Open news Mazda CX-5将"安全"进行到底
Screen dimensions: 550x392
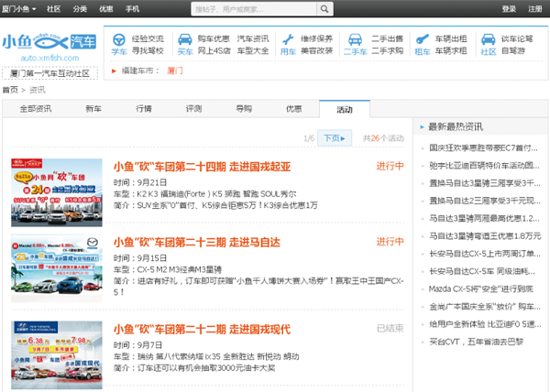pos(481,289)
